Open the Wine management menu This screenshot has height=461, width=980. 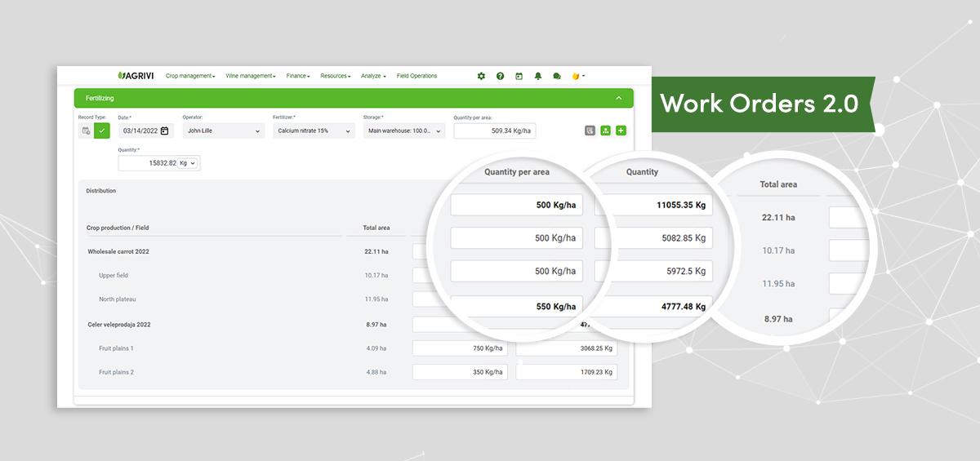pos(251,76)
